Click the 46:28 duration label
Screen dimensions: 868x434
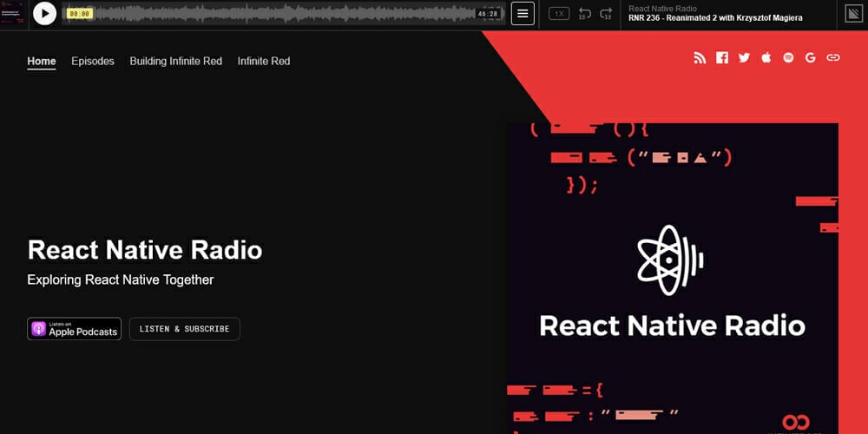[488, 14]
